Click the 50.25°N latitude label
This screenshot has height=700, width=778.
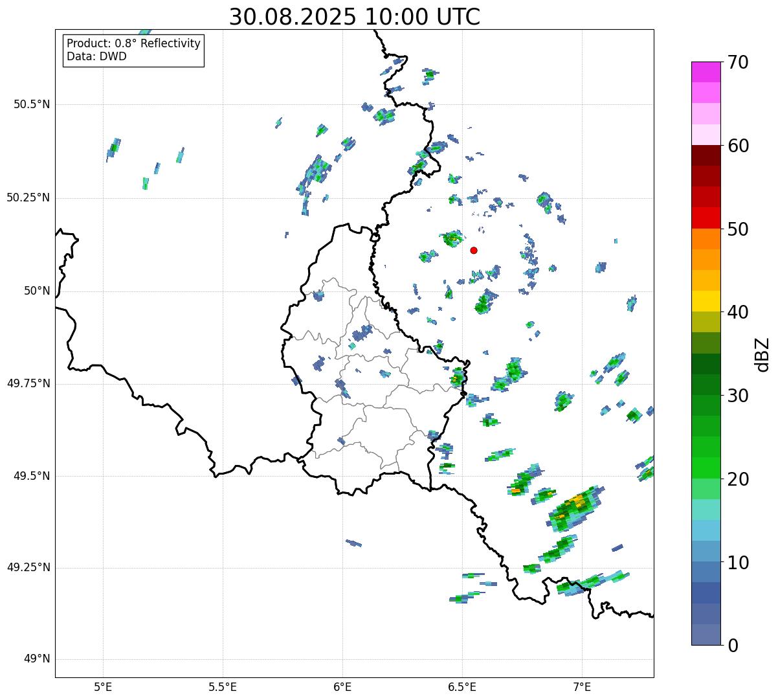[x=28, y=198]
